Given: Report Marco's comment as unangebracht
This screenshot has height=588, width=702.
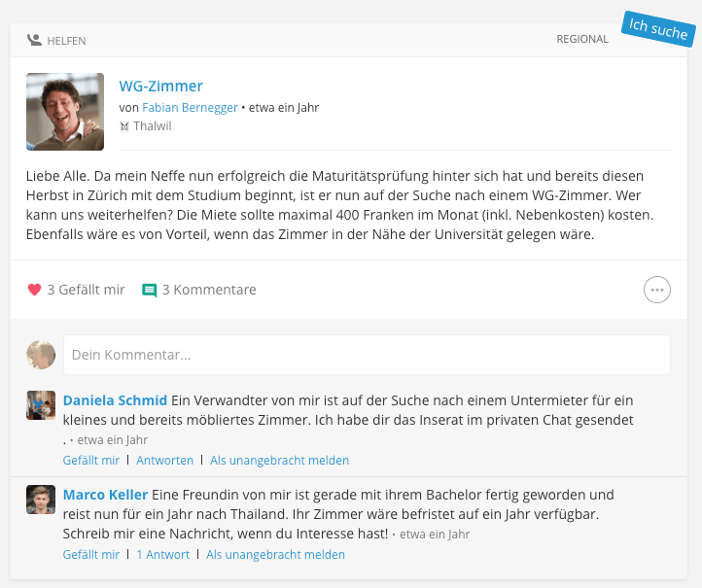Looking at the screenshot, I should click(275, 554).
